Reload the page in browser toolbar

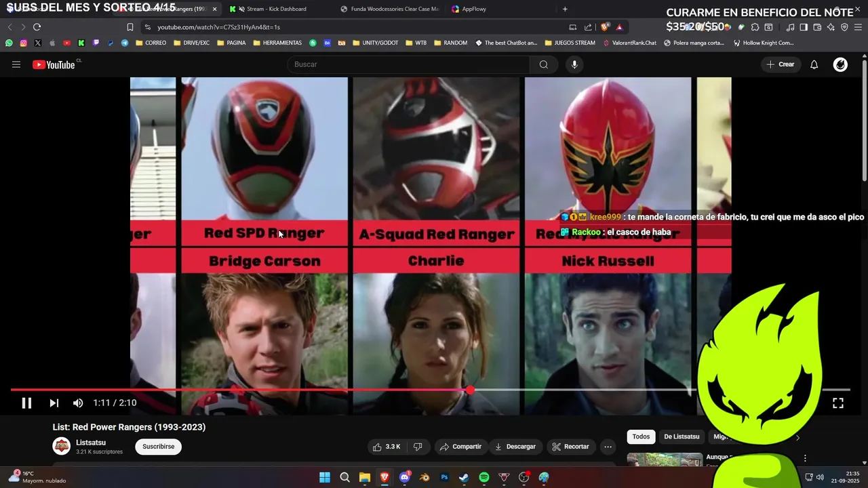coord(37,27)
